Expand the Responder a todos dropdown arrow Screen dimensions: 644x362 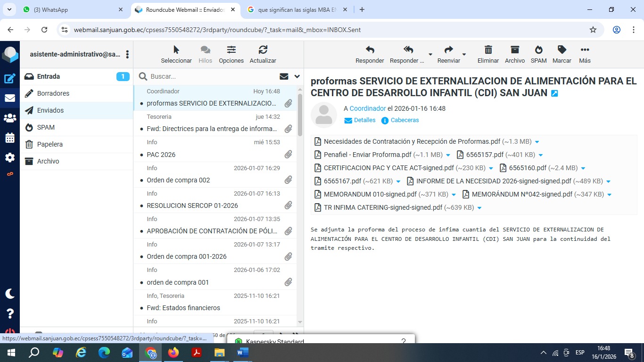click(x=430, y=55)
